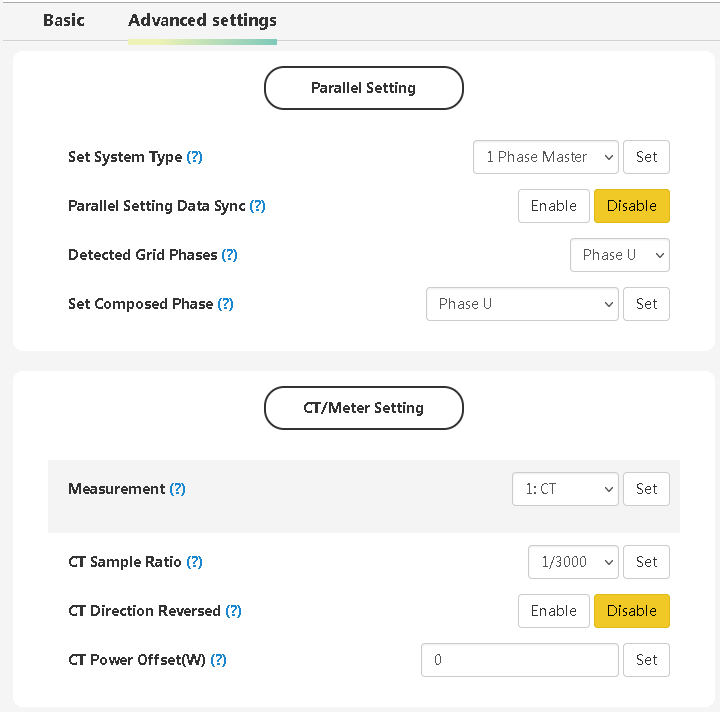Switch to the Basic tab
This screenshot has width=720, height=712.
64,20
